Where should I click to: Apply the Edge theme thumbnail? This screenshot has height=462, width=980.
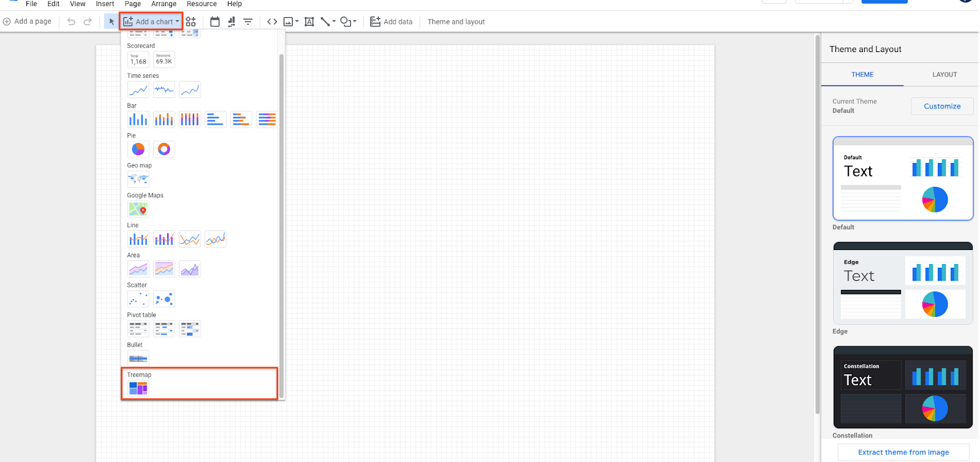[x=903, y=283]
